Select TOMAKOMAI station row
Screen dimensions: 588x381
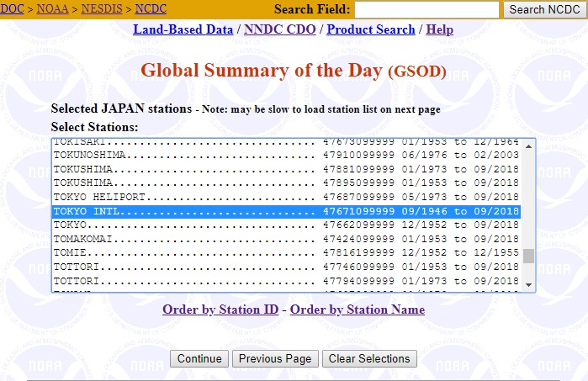coord(286,239)
